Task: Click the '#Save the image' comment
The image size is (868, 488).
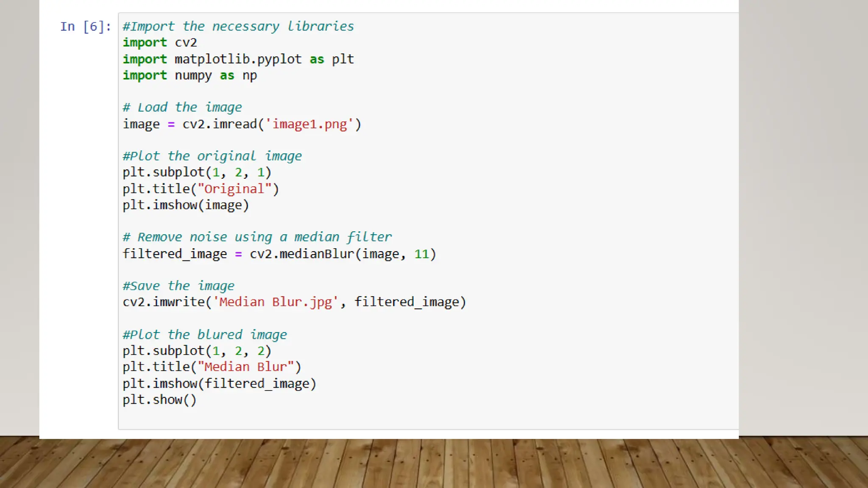Action: pyautogui.click(x=178, y=286)
